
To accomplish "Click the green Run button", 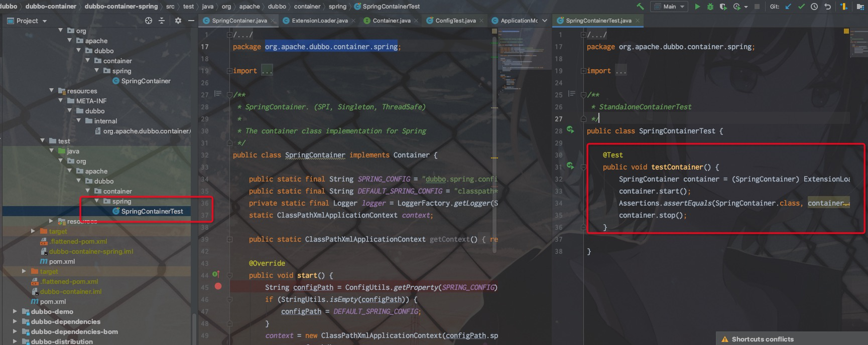I will point(697,7).
